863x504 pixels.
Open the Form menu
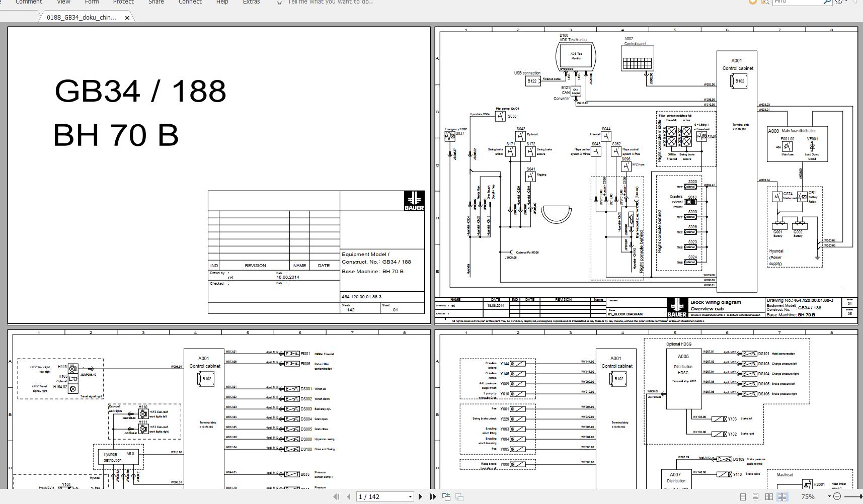pos(92,2)
